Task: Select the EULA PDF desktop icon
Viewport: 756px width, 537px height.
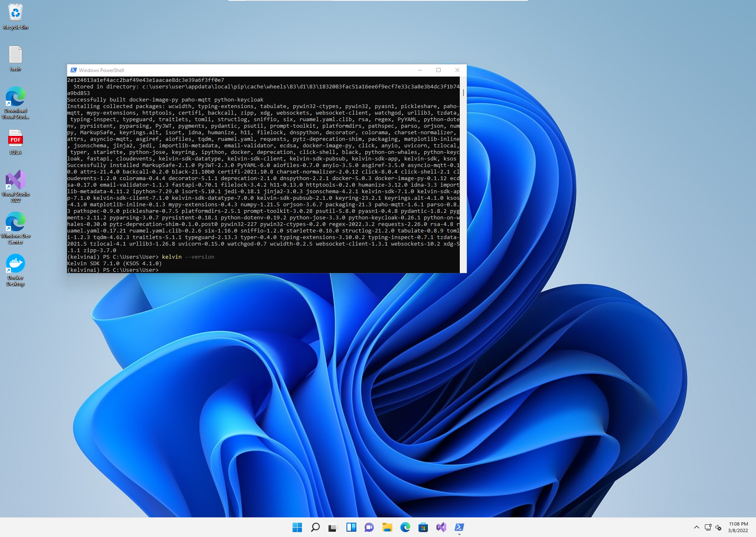Action: [x=16, y=142]
